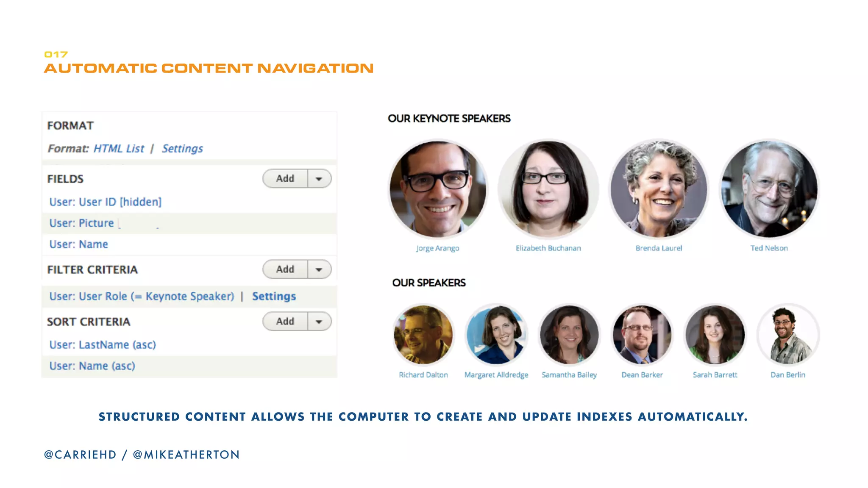Click Jorge Arango's profile photo

pyautogui.click(x=438, y=189)
